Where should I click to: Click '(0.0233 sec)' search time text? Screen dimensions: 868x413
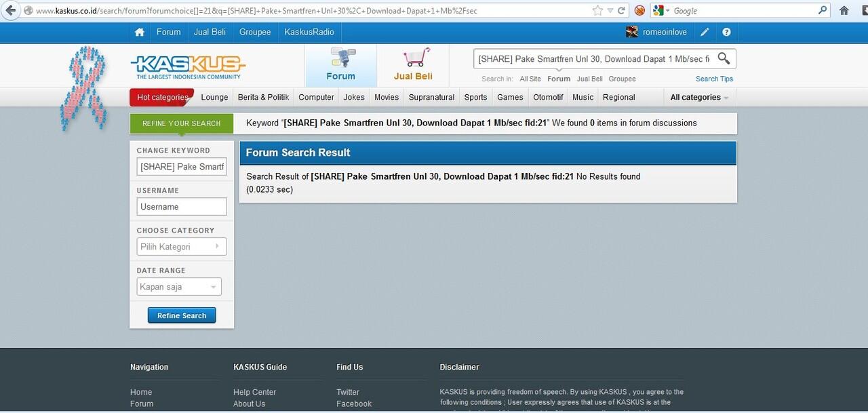(270, 190)
